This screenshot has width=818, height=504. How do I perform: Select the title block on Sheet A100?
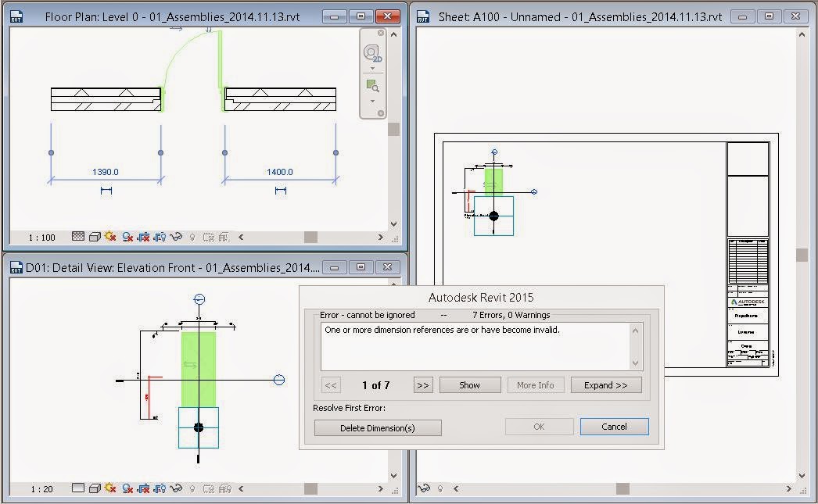748,255
